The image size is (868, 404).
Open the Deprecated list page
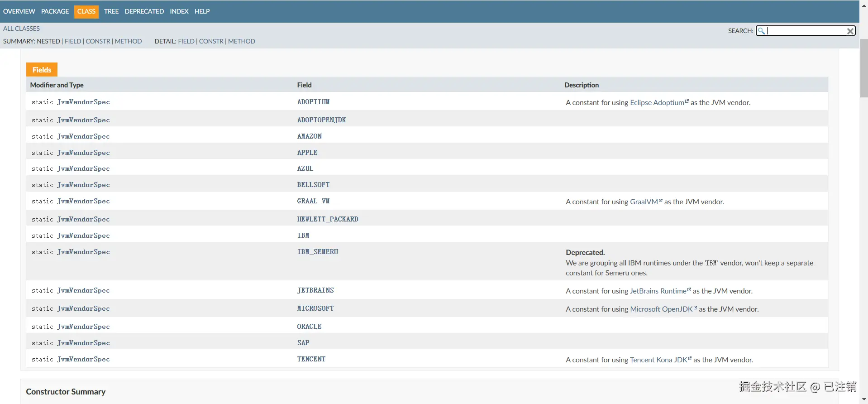click(x=144, y=11)
